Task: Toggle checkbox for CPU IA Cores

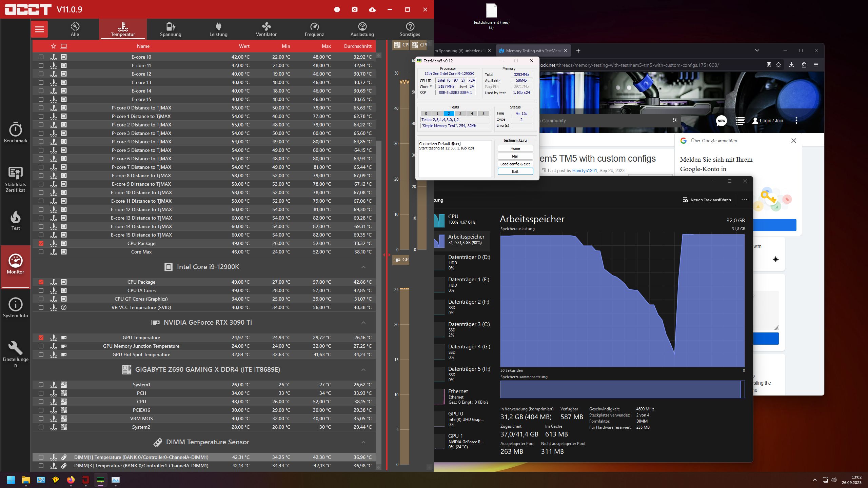Action: point(41,290)
